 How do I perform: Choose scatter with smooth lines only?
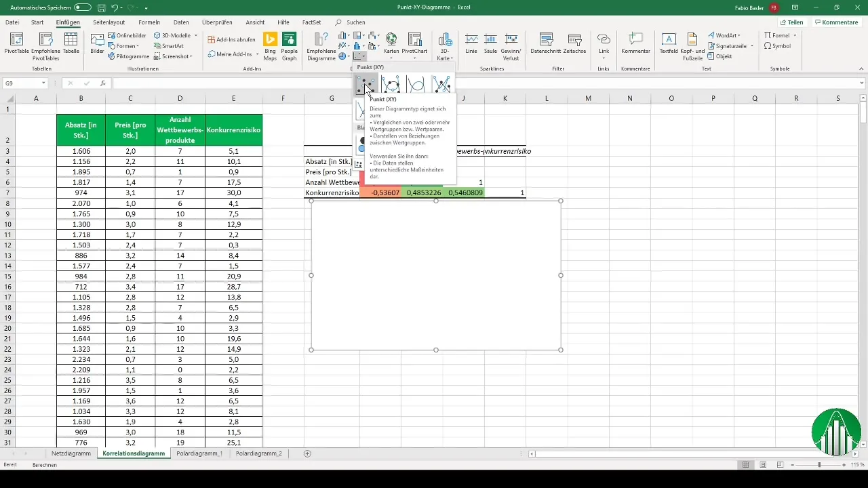click(x=416, y=85)
